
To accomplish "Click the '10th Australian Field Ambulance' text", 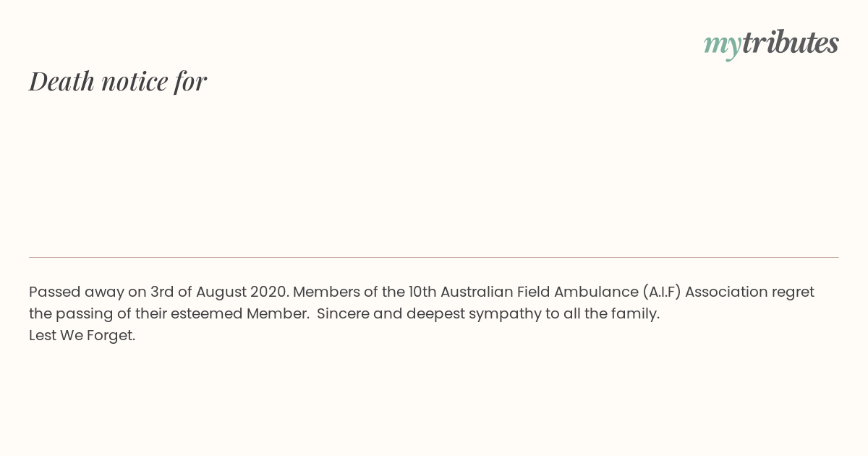I will tap(523, 292).
